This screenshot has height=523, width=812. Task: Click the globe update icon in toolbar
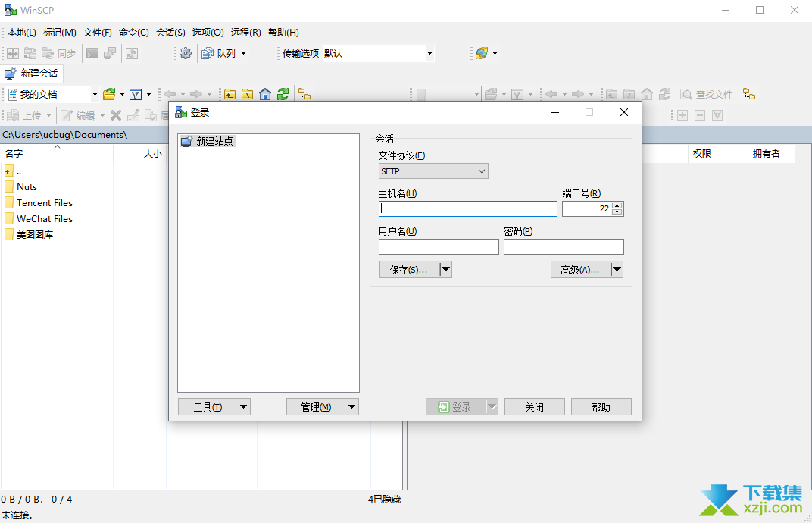pyautogui.click(x=482, y=53)
